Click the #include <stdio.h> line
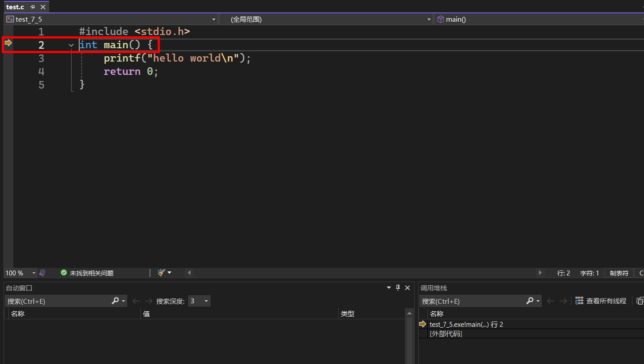 click(x=134, y=32)
